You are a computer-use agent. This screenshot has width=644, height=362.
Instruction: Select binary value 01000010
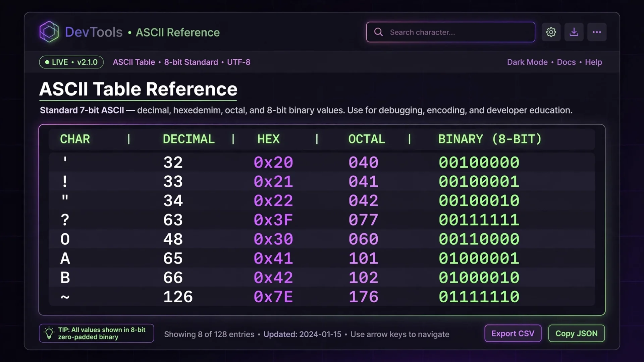tap(479, 278)
